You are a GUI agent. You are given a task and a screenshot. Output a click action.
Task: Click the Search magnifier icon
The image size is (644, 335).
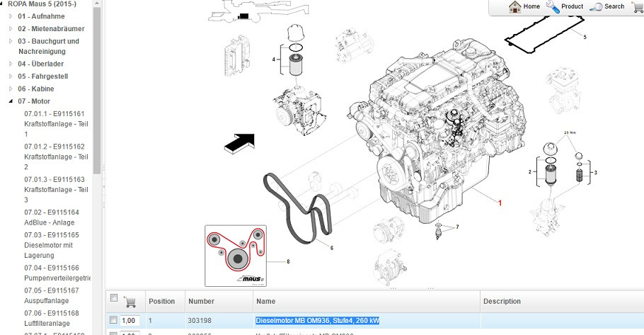(596, 7)
